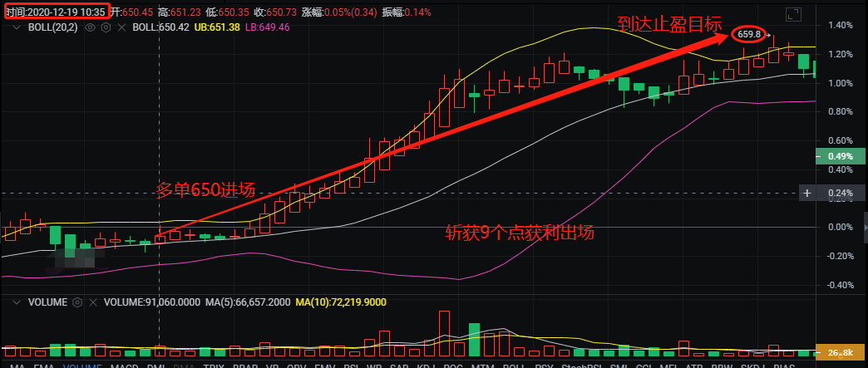Toggle BOLL indicator visibility eye icon
This screenshot has width=868, height=368.
91,27
